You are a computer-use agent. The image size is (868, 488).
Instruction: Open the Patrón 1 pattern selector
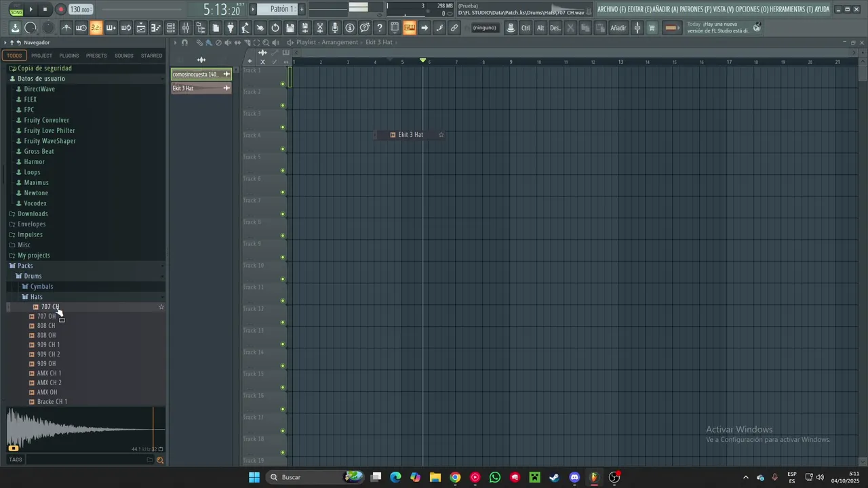click(281, 9)
